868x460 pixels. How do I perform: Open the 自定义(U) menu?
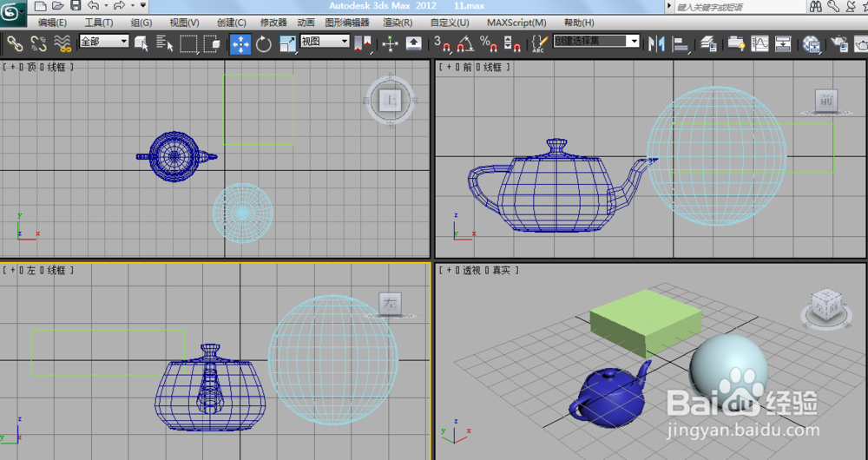450,23
